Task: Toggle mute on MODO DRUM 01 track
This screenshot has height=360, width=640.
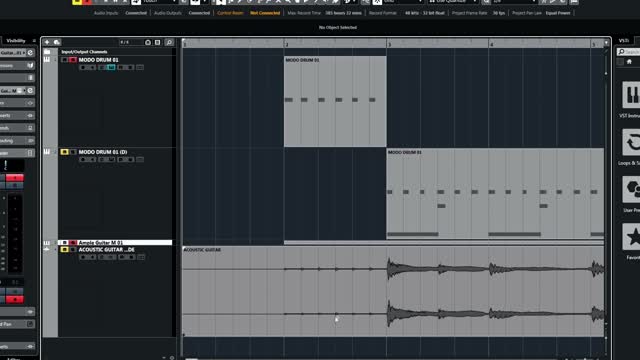Action: point(64,60)
